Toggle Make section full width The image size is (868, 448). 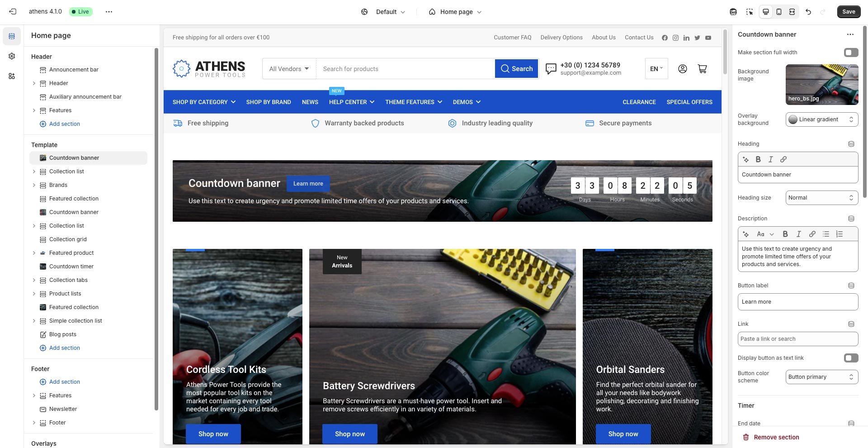851,52
